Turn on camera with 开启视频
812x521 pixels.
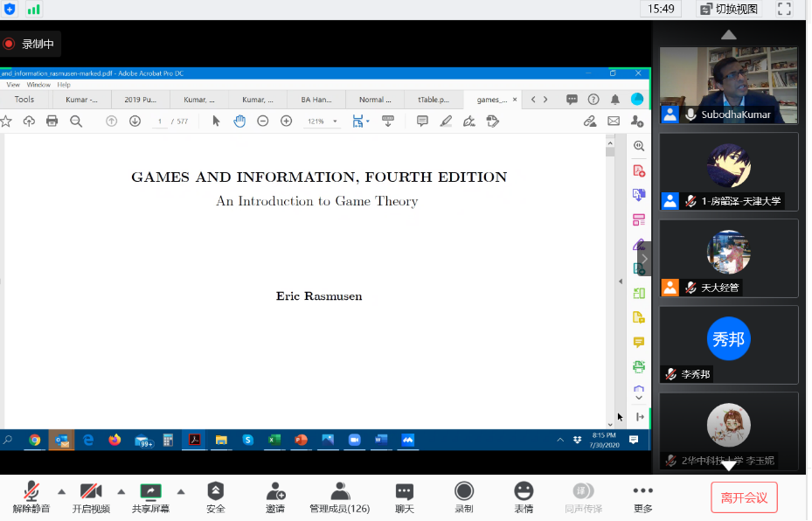click(x=91, y=492)
